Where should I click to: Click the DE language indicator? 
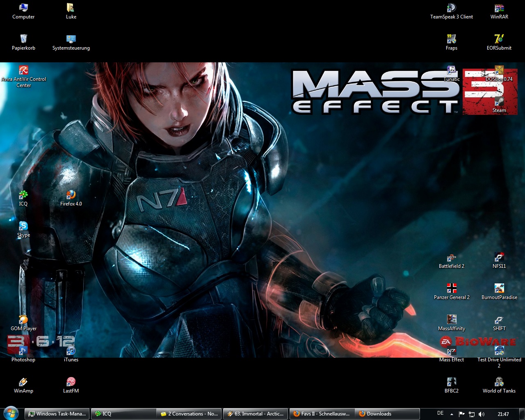(440, 413)
